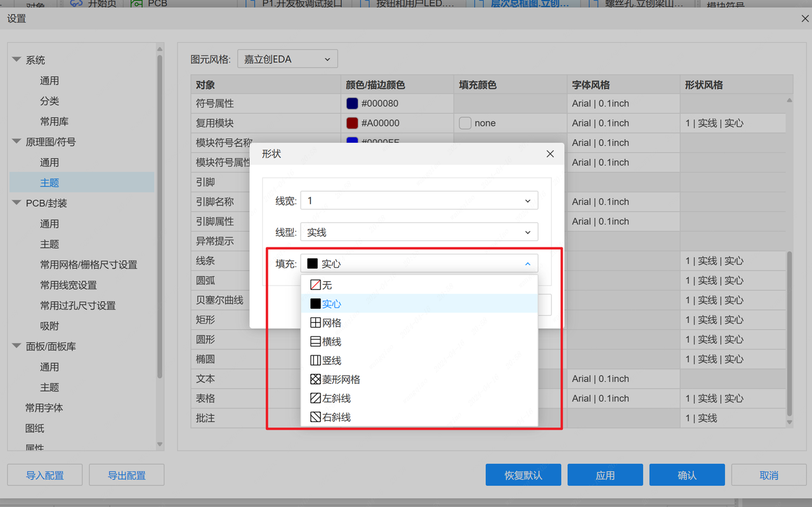Collapse the 填充 fill dropdown
This screenshot has width=812, height=507.
click(419, 263)
